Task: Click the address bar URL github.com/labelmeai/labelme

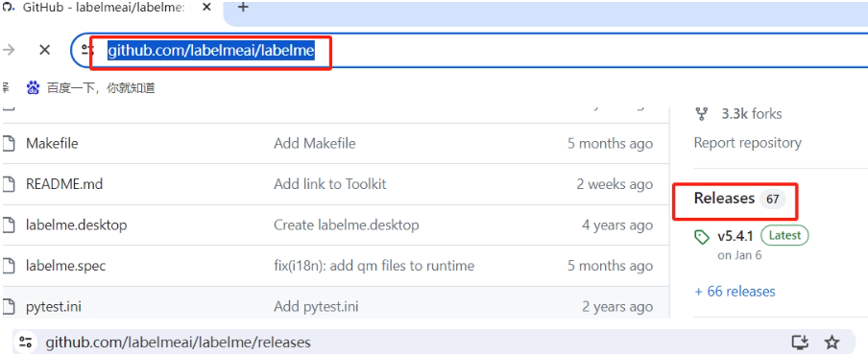Action: click(x=211, y=51)
